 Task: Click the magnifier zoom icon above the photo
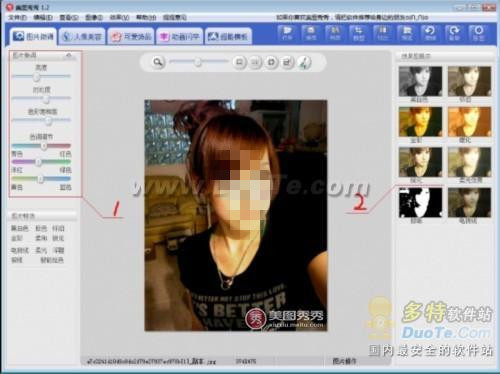pyautogui.click(x=158, y=62)
